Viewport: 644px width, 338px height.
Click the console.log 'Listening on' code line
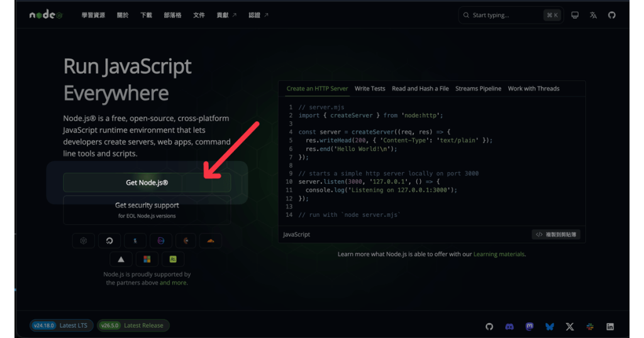click(381, 190)
